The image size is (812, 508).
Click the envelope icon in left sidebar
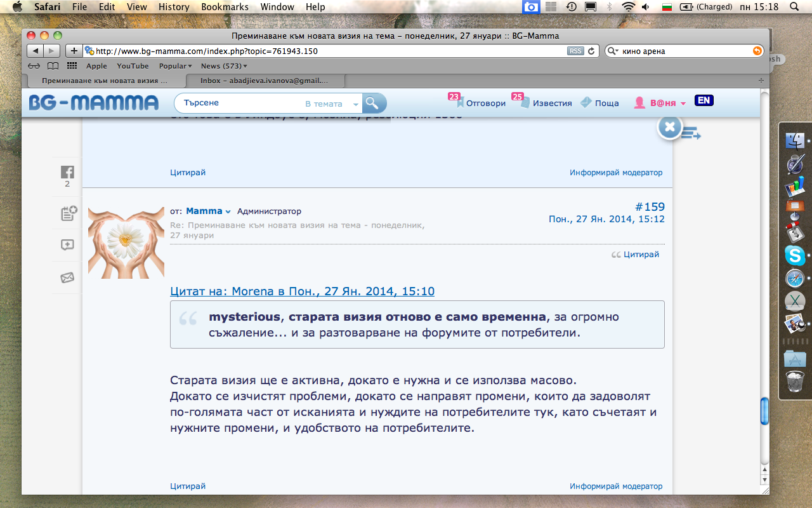pyautogui.click(x=67, y=277)
